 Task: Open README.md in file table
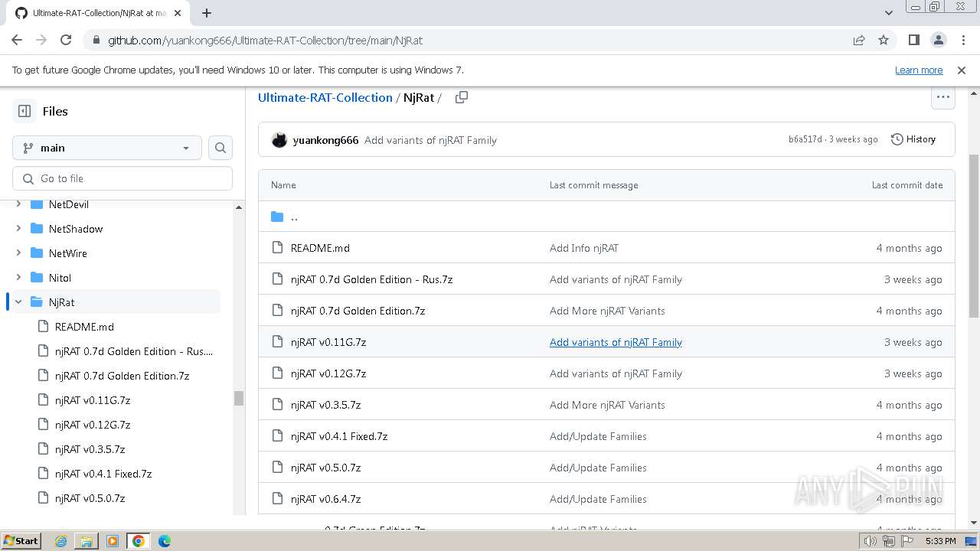pos(320,248)
